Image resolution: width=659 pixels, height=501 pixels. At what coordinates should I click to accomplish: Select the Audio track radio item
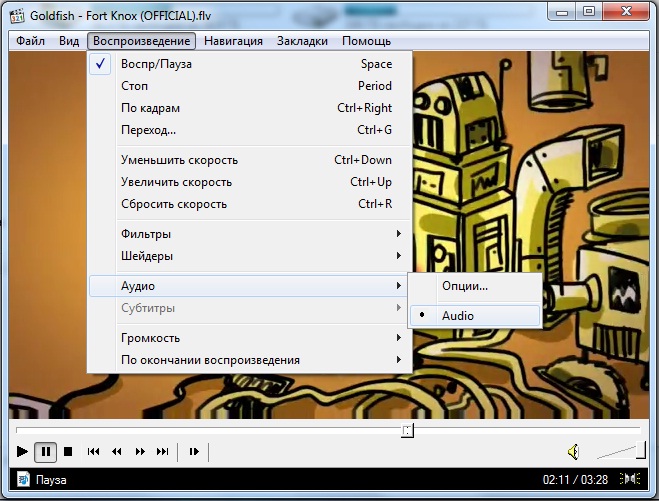[475, 316]
